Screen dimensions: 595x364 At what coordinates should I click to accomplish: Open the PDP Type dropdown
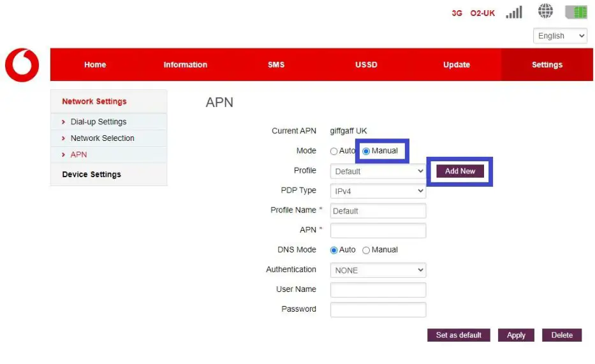click(378, 191)
